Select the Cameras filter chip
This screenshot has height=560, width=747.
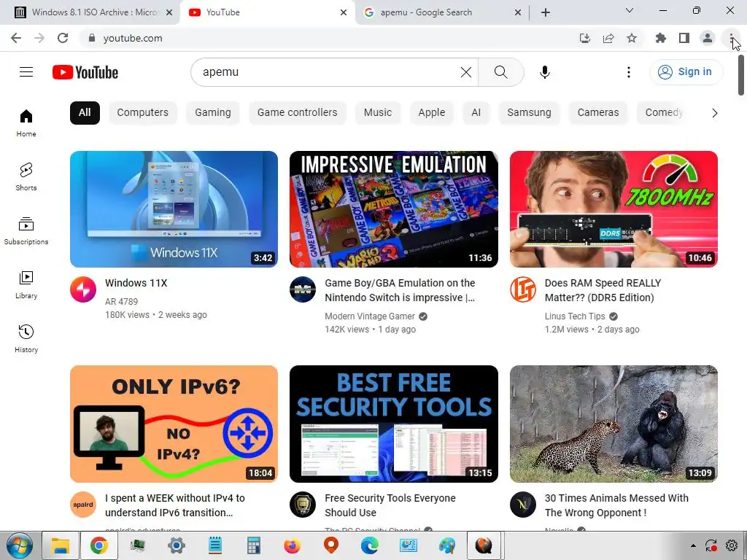pyautogui.click(x=598, y=113)
